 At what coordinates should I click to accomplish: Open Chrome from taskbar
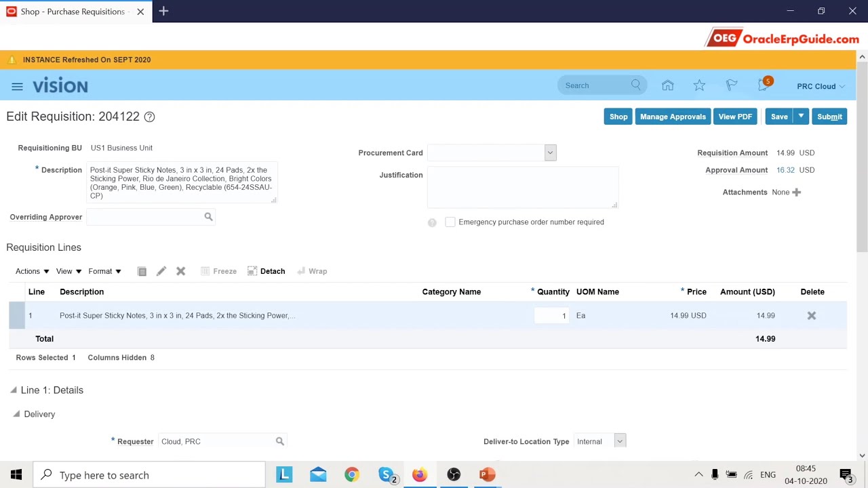pyautogui.click(x=351, y=474)
